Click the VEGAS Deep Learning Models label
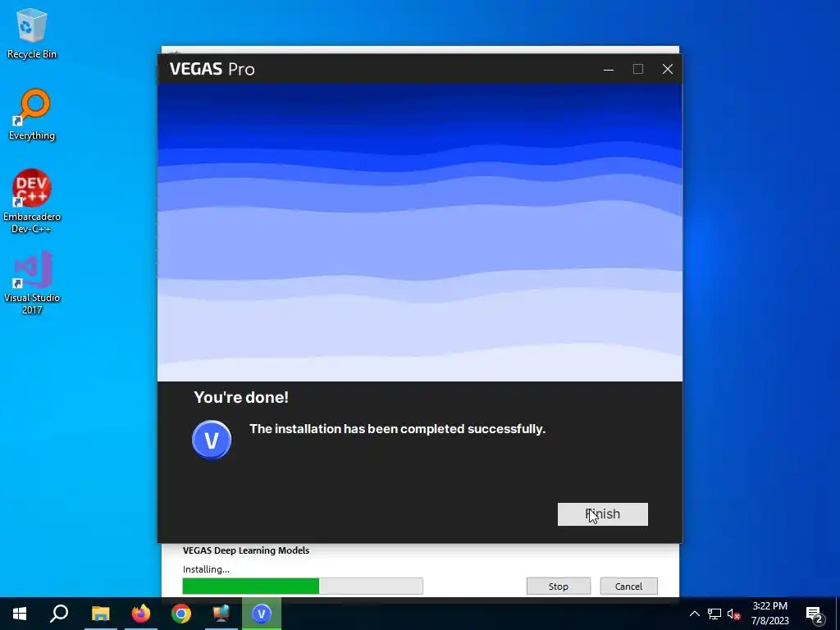This screenshot has width=840, height=630. [246, 550]
